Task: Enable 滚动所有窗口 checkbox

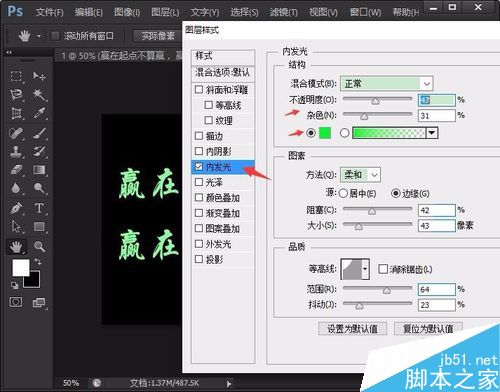Action: (55, 36)
